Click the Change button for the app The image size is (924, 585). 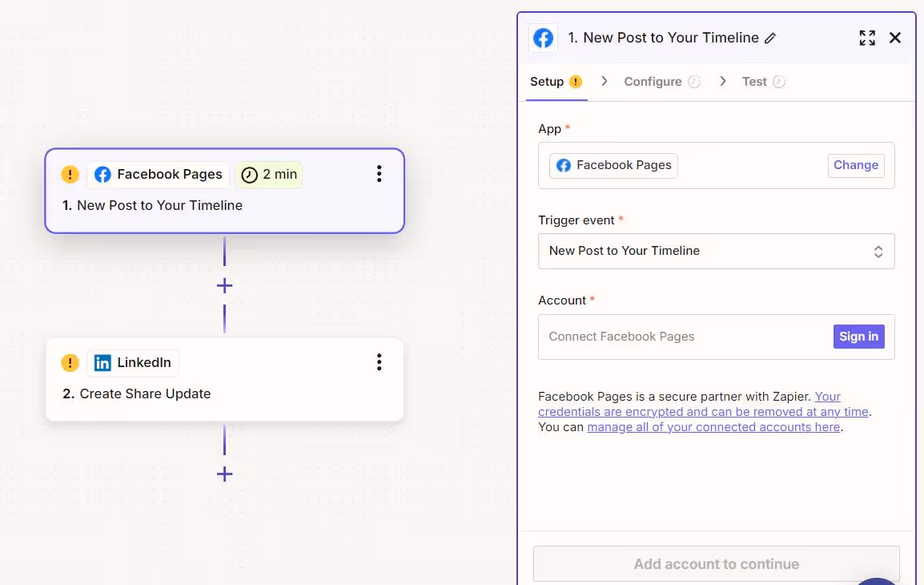[856, 165]
